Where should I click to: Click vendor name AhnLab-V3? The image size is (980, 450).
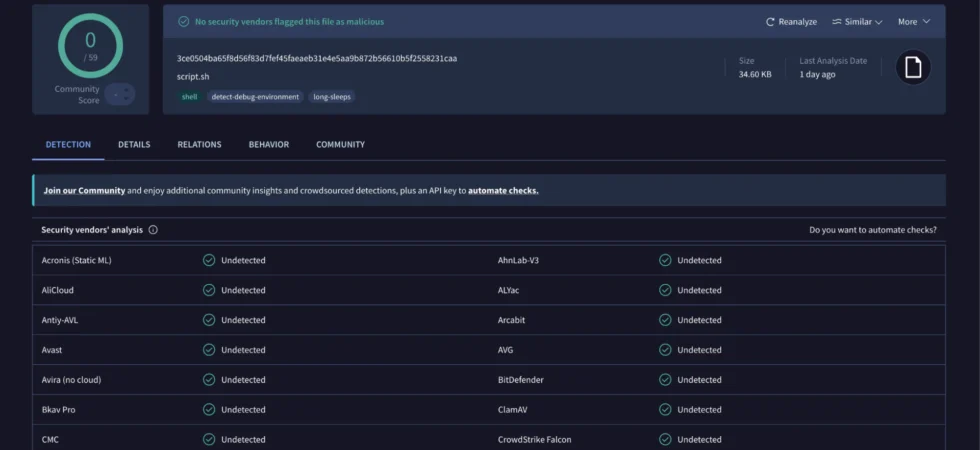(x=518, y=260)
